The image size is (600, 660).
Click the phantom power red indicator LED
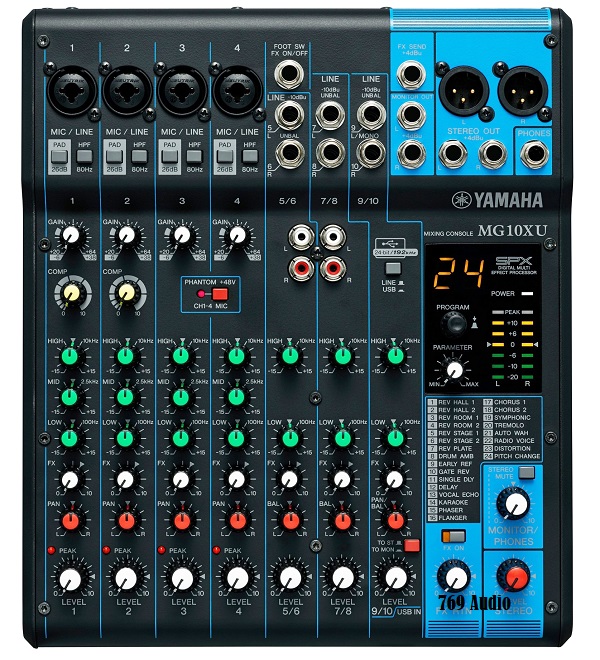201,294
